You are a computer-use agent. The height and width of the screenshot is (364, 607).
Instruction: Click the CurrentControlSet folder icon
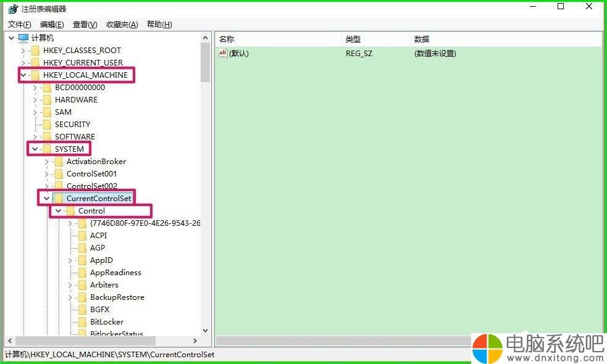(59, 199)
